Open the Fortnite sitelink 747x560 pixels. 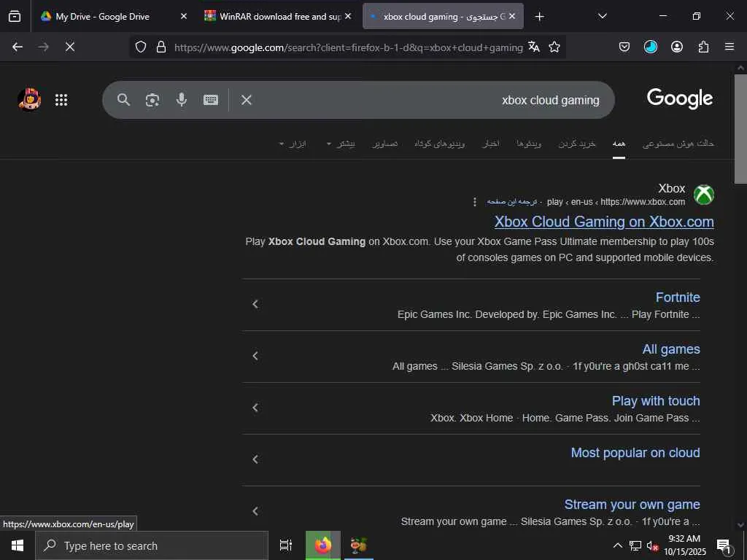[x=678, y=297]
